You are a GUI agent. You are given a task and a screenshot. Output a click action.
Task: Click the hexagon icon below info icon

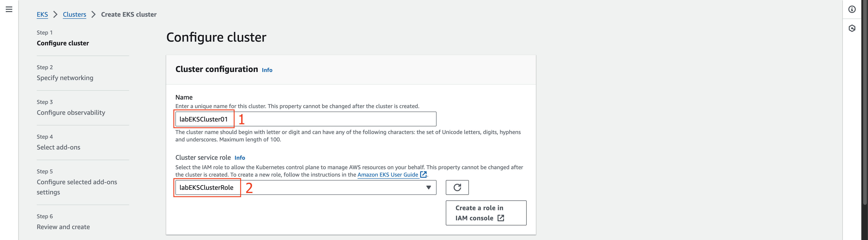(852, 28)
